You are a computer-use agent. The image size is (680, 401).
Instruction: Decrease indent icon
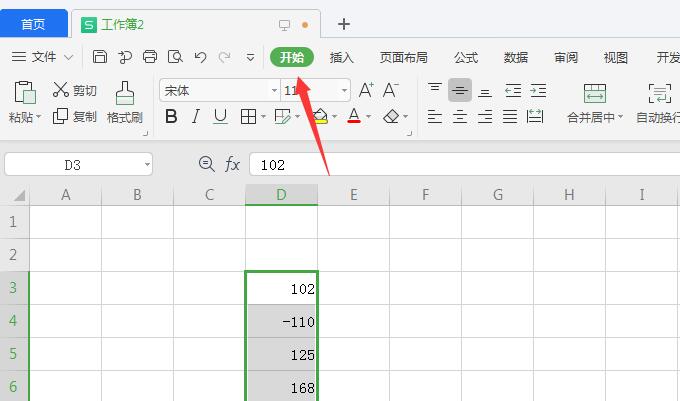click(x=513, y=91)
